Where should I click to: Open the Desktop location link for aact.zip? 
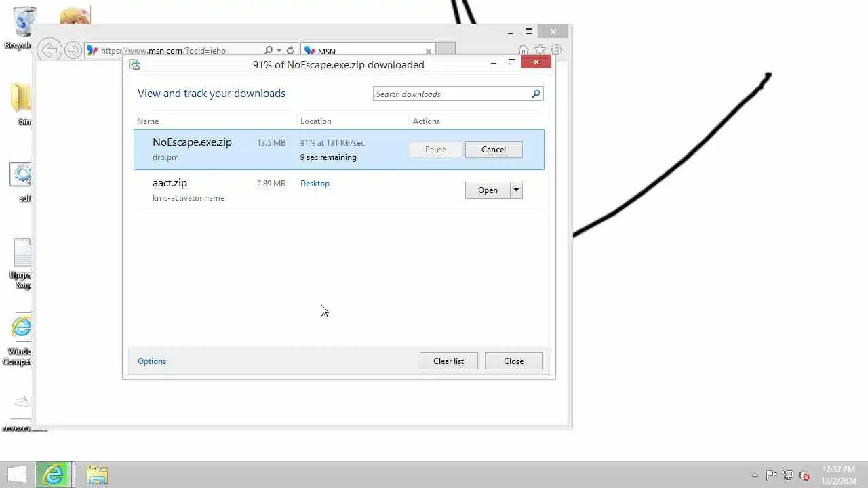pos(315,184)
